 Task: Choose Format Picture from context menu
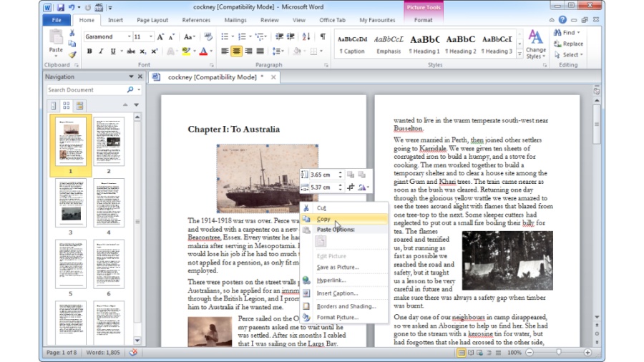[x=344, y=317]
